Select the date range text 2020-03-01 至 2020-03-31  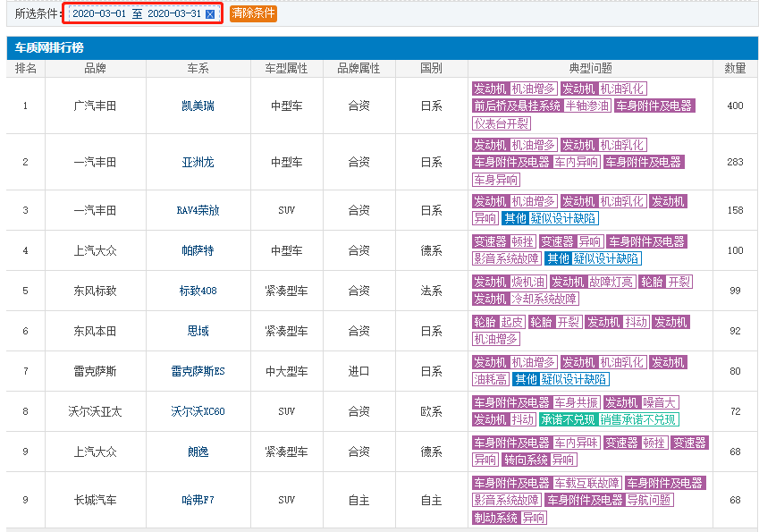pyautogui.click(x=137, y=13)
